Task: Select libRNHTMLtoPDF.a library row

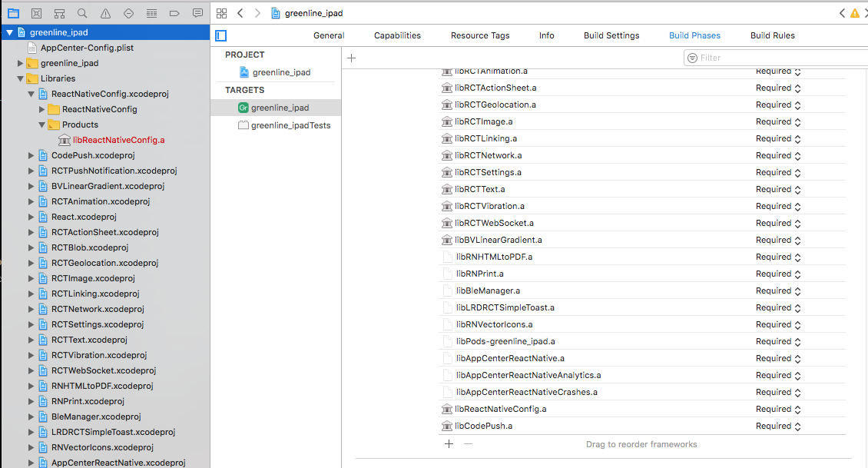Action: coord(642,257)
